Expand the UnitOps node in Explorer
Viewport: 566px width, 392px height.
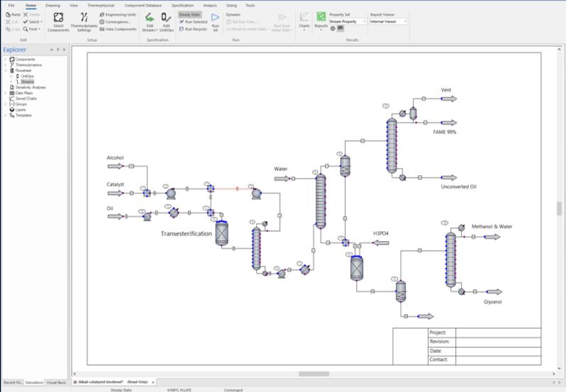coord(11,76)
